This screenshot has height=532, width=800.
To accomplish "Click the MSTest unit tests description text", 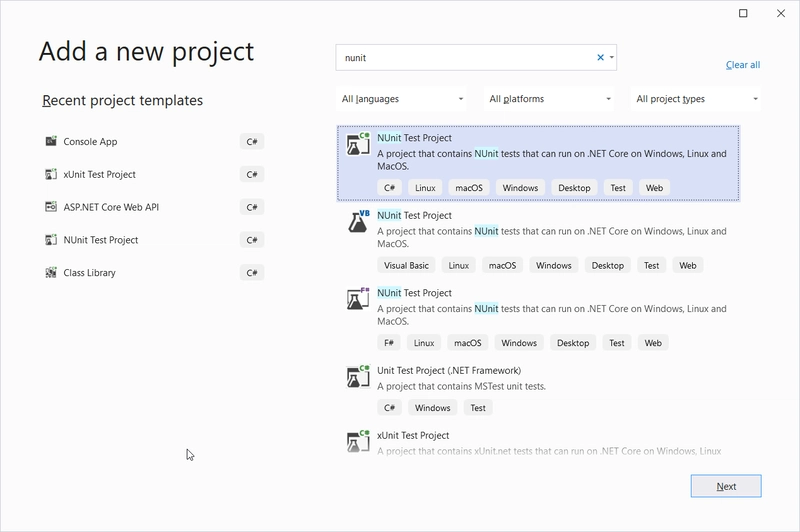I will click(x=461, y=386).
